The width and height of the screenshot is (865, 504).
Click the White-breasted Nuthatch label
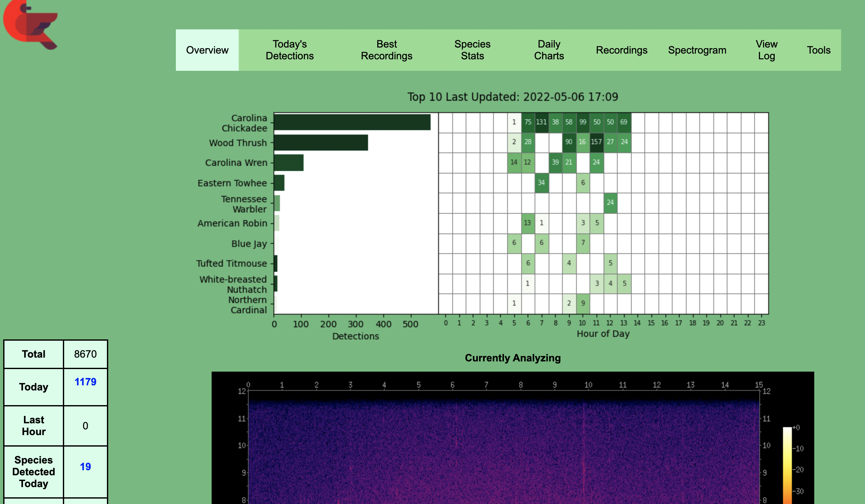pos(233,284)
